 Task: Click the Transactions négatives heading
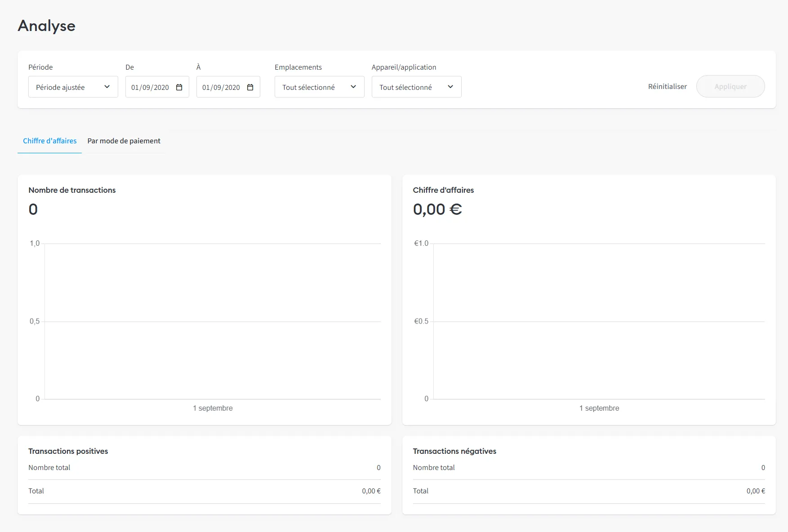[x=454, y=451]
